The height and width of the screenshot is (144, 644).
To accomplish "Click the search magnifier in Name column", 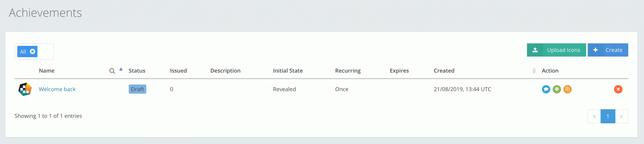I will tap(112, 71).
